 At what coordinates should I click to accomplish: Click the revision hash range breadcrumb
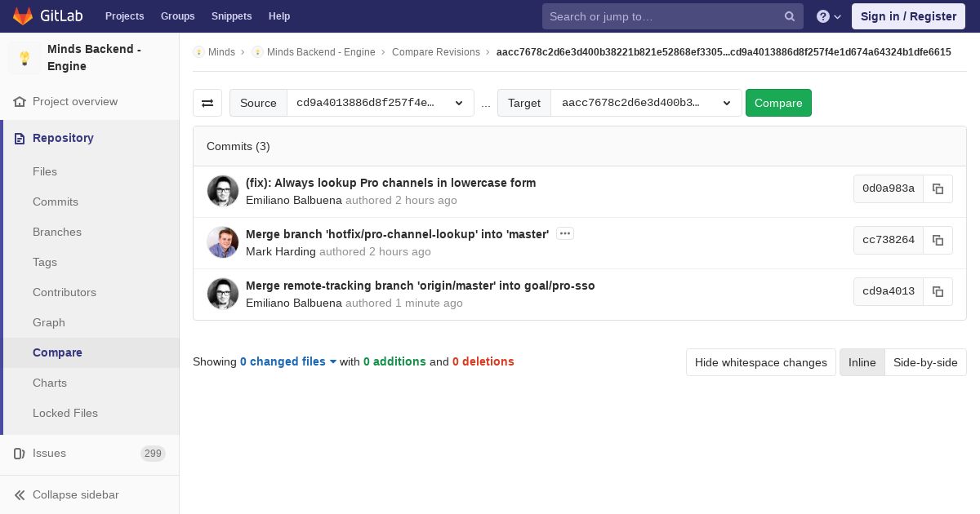pyautogui.click(x=724, y=52)
